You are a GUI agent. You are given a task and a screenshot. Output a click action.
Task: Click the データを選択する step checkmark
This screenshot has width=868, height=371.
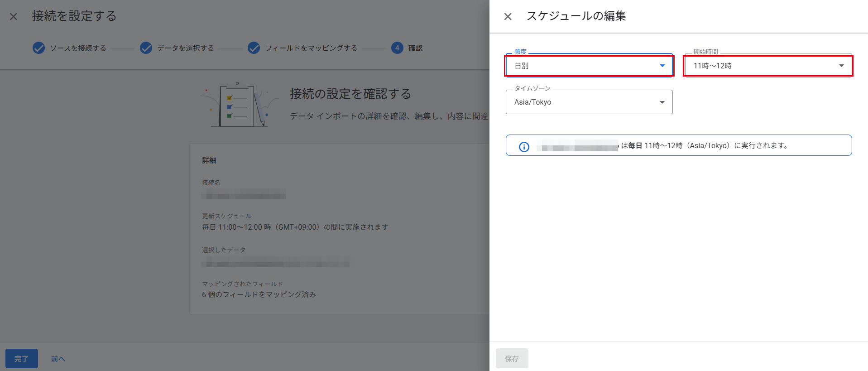point(146,48)
